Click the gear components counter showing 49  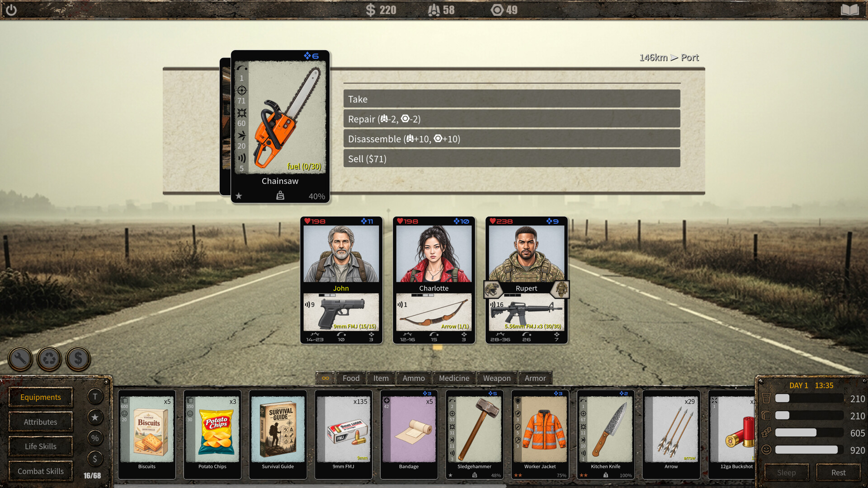(x=504, y=10)
